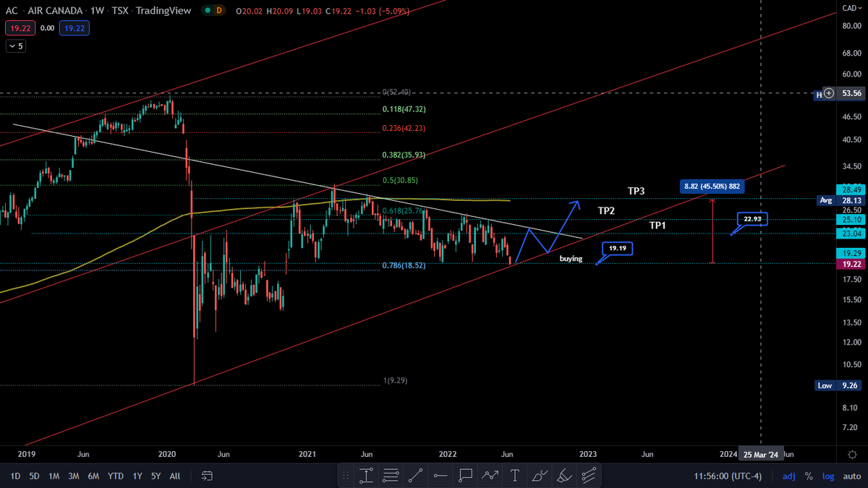Open the Go to date tool
The height and width of the screenshot is (488, 868).
pos(208,476)
